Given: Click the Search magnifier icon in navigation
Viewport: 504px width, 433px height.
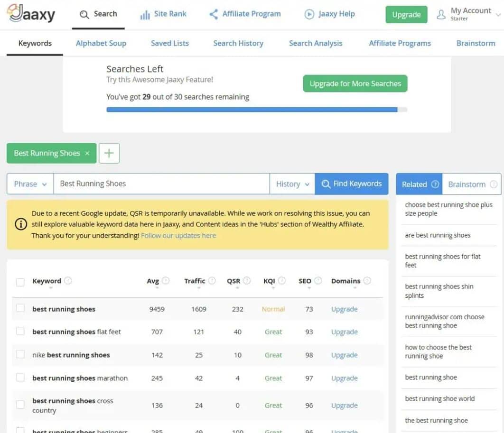Looking at the screenshot, I should [84, 14].
